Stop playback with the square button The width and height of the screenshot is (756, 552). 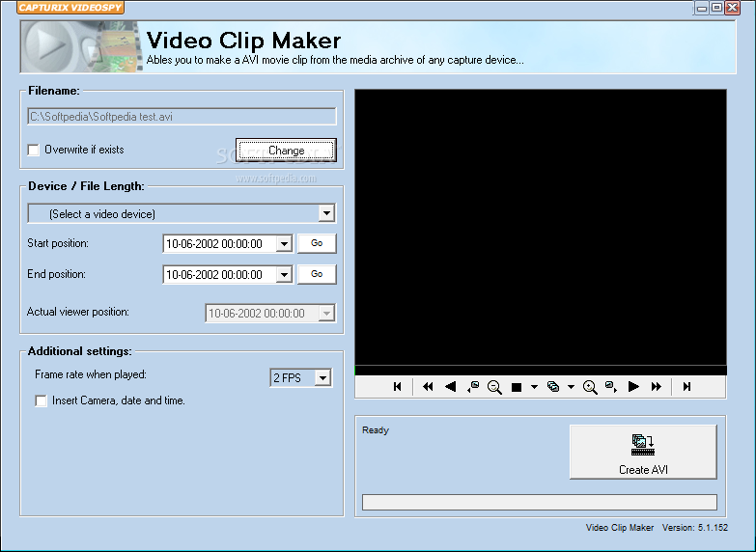click(517, 387)
